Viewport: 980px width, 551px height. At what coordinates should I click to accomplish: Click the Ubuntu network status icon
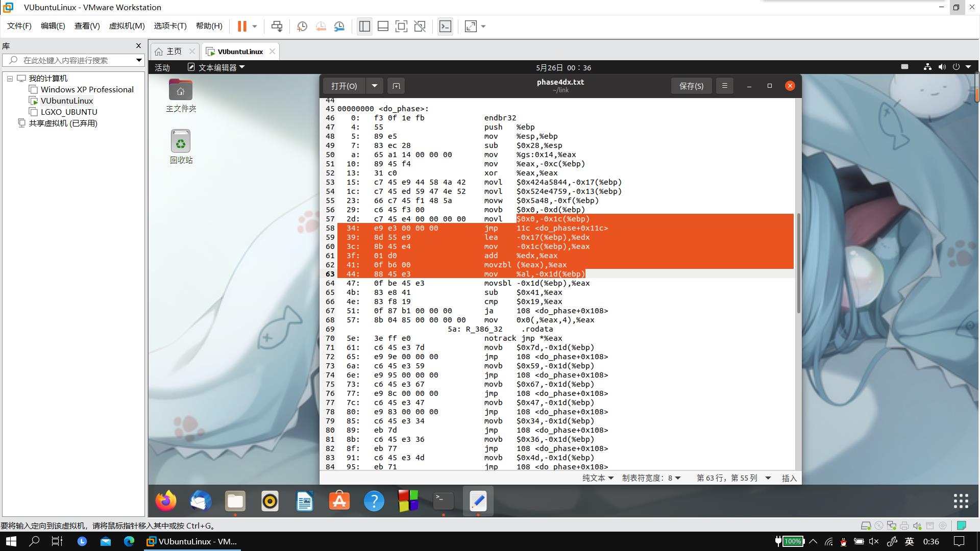click(927, 67)
